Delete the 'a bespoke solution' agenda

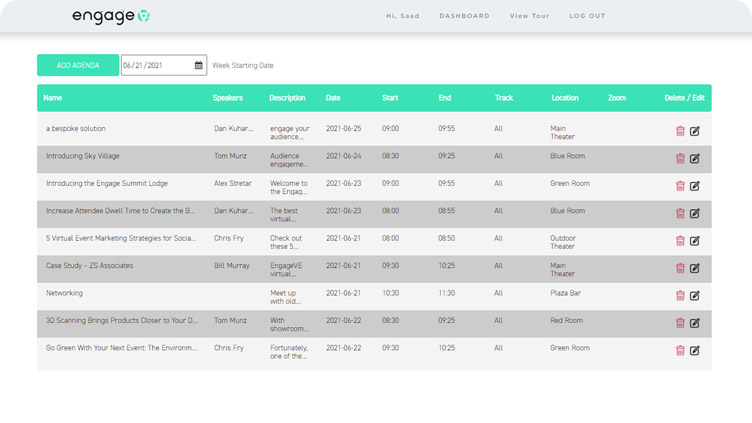(x=680, y=131)
